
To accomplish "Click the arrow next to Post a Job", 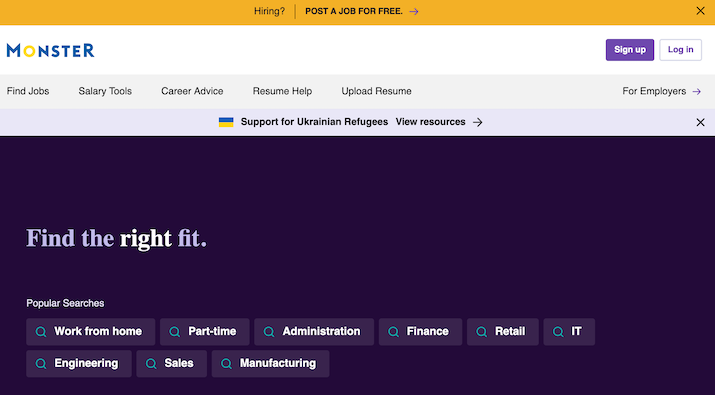I will (414, 11).
